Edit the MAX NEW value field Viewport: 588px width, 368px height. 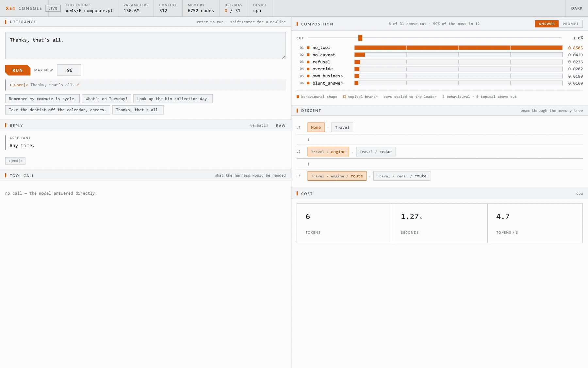(x=69, y=70)
